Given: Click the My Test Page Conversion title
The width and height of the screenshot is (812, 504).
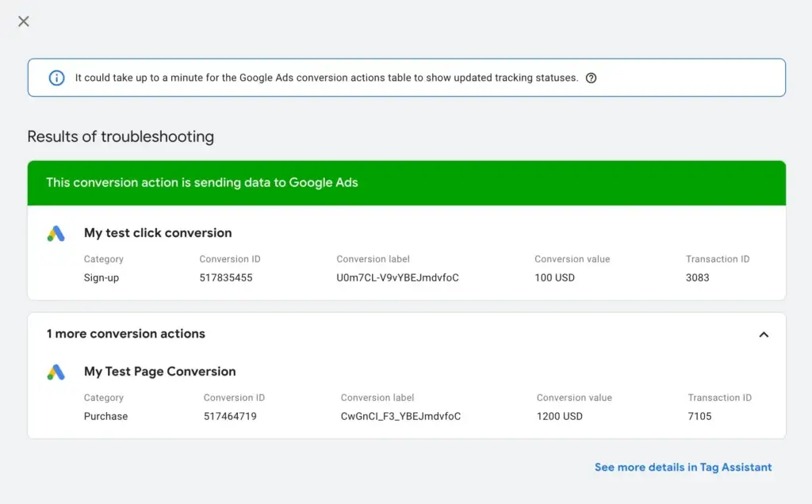Looking at the screenshot, I should (x=160, y=371).
